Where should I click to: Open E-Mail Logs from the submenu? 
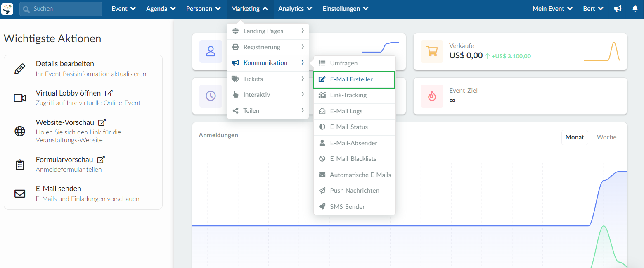click(x=355, y=111)
